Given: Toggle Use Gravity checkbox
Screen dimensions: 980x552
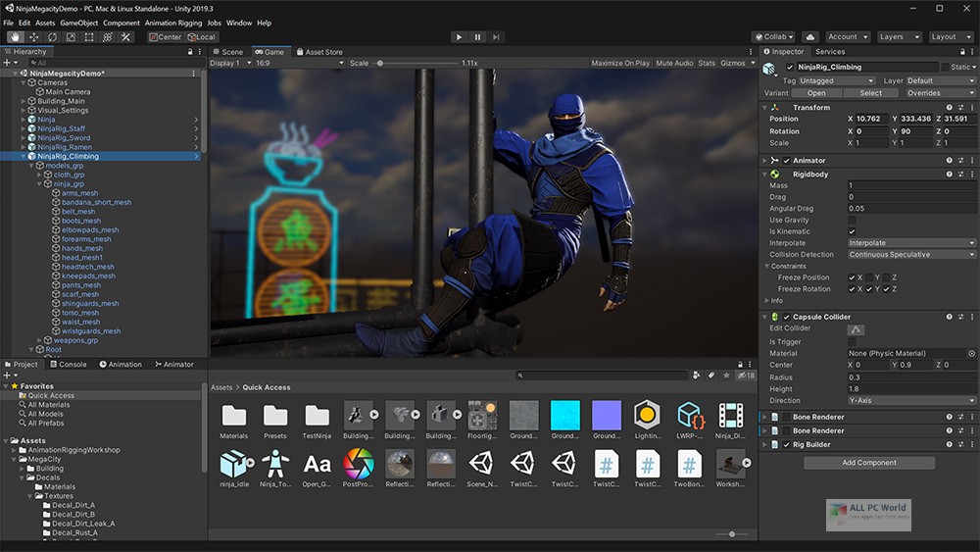Looking at the screenshot, I should (852, 220).
